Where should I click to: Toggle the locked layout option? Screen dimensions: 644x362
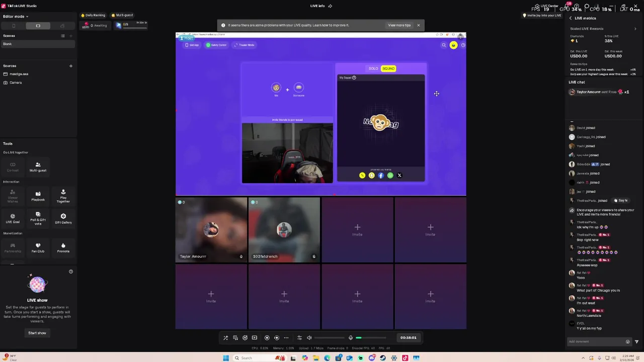62,26
